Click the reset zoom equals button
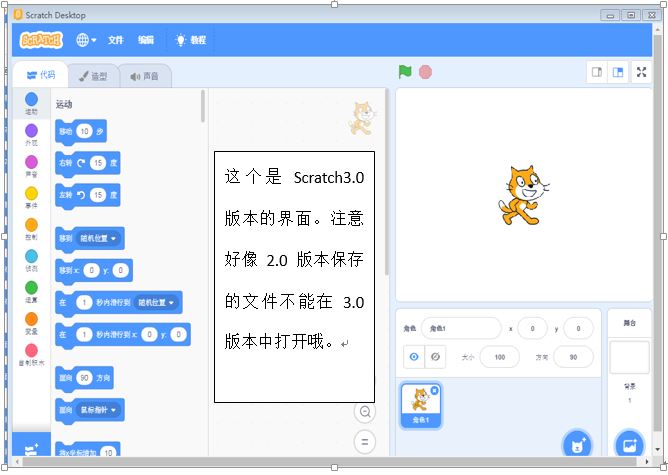 (365, 442)
